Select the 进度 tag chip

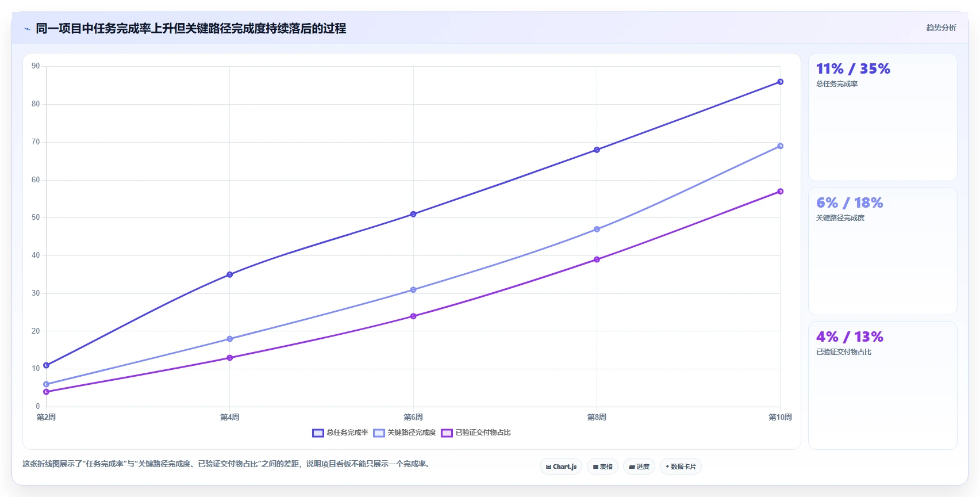click(639, 467)
